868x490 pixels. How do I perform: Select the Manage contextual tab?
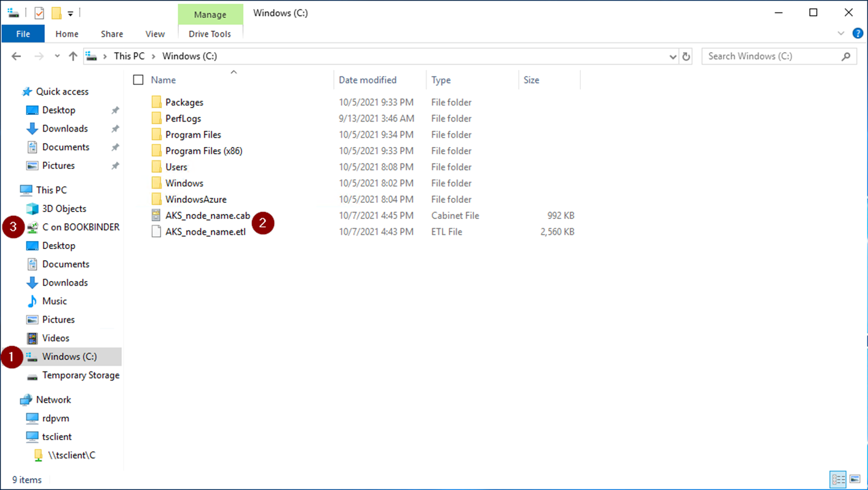point(210,14)
